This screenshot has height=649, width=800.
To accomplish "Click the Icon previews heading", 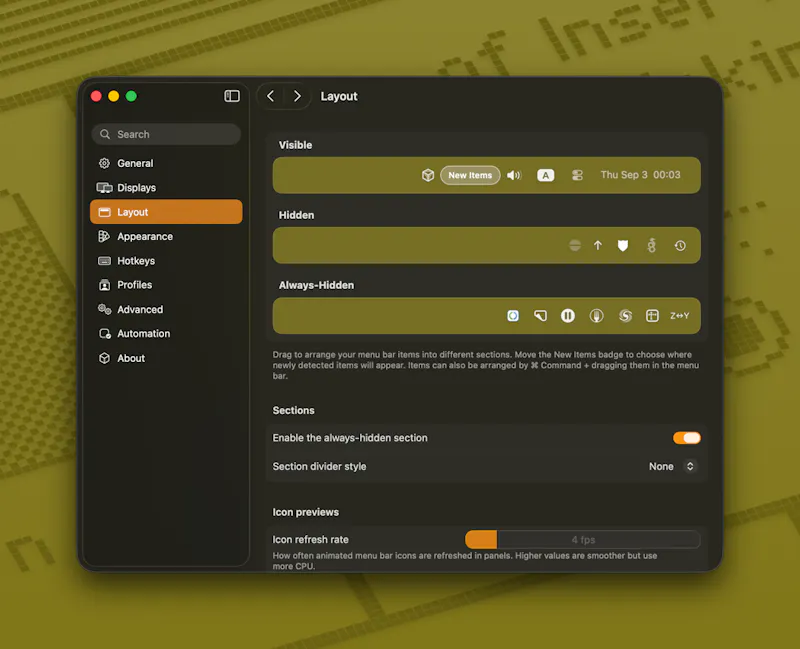I will pos(306,512).
